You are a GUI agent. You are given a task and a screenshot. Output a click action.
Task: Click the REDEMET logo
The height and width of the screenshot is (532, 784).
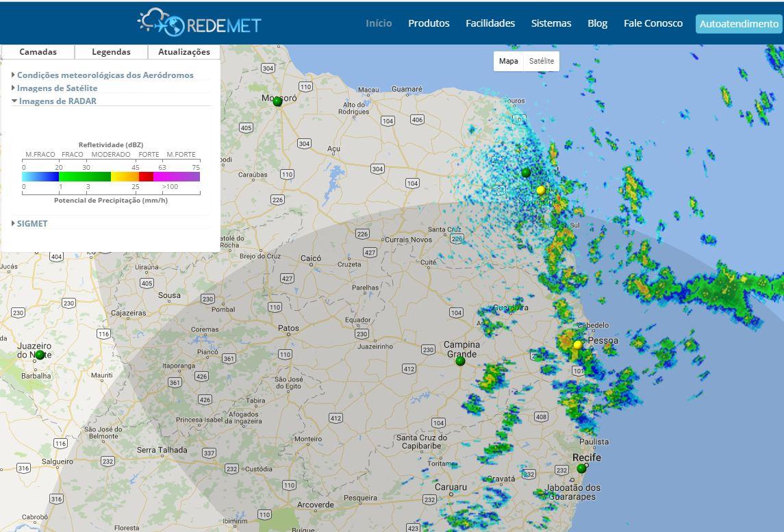click(x=199, y=23)
